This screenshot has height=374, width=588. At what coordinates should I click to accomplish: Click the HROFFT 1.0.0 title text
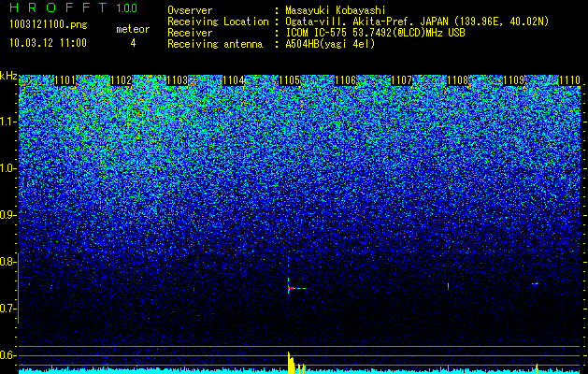[x=73, y=7]
